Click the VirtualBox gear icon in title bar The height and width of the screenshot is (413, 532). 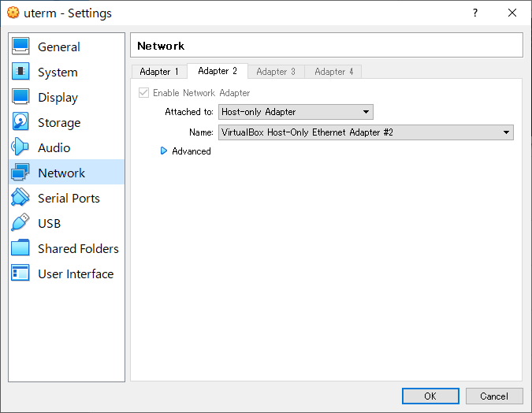coord(13,13)
